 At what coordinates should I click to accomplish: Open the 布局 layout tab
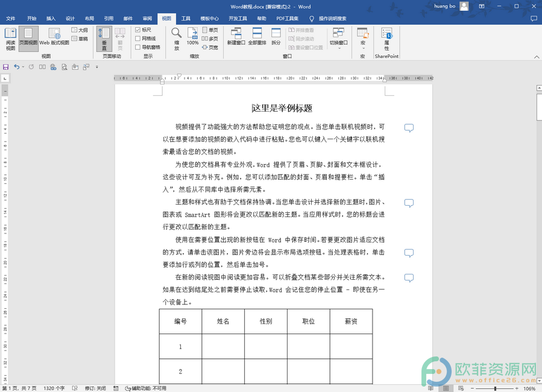pyautogui.click(x=89, y=19)
